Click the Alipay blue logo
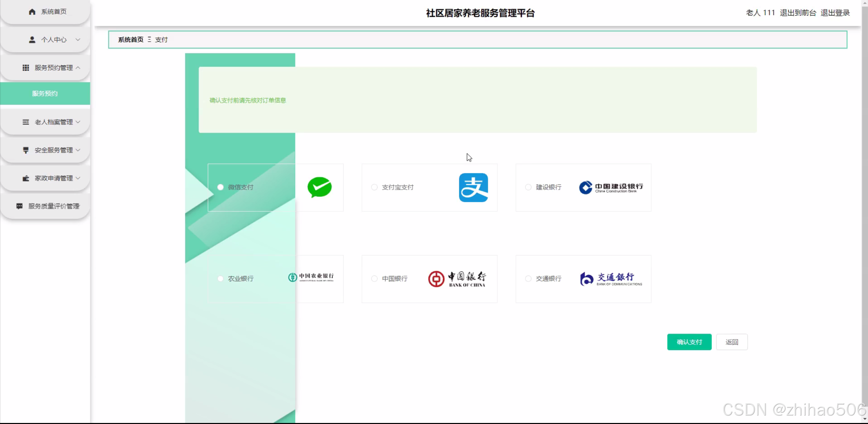The image size is (868, 424). click(x=473, y=188)
